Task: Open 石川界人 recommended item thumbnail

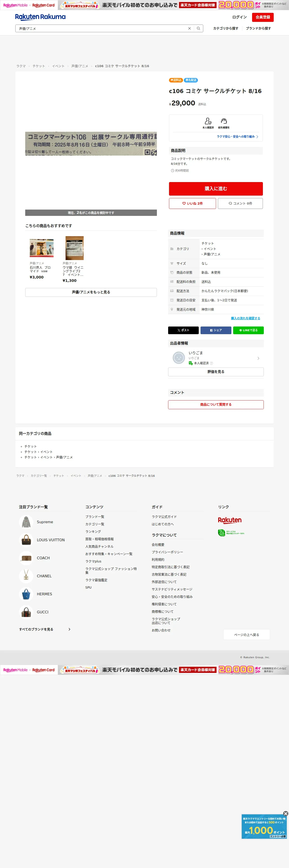Action: tap(42, 248)
